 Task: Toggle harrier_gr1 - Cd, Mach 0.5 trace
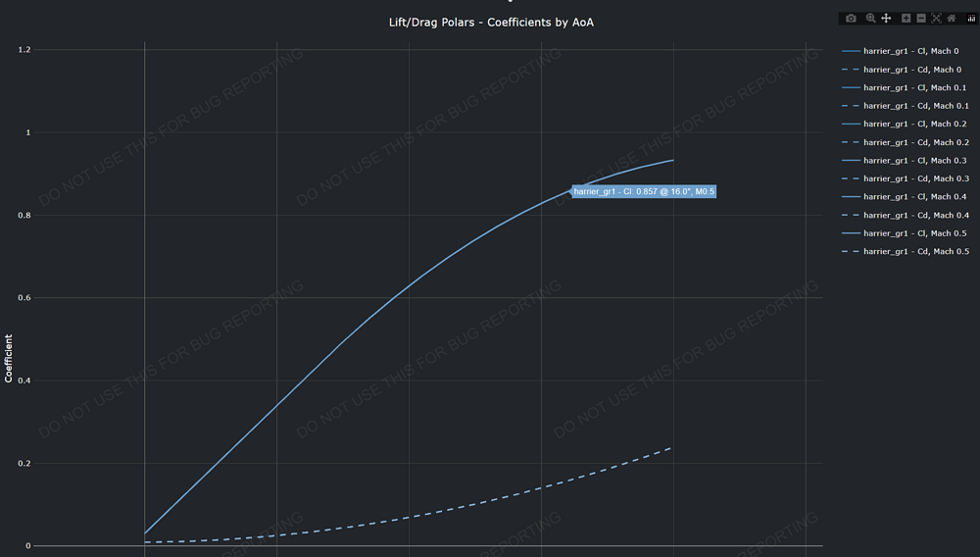click(x=905, y=251)
